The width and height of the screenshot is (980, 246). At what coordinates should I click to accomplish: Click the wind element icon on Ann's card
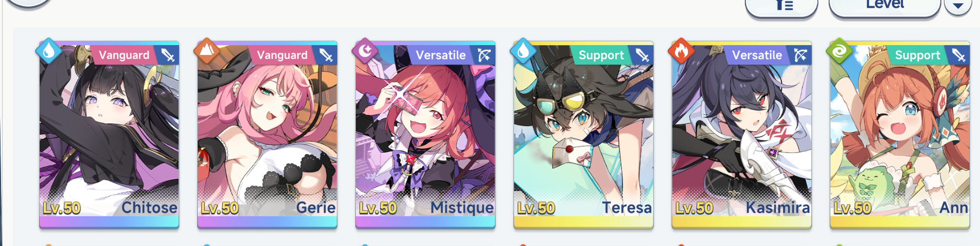click(x=840, y=51)
